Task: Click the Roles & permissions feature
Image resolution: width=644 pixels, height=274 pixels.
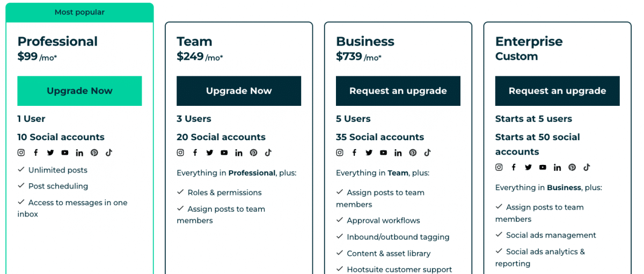Action: pos(224,192)
